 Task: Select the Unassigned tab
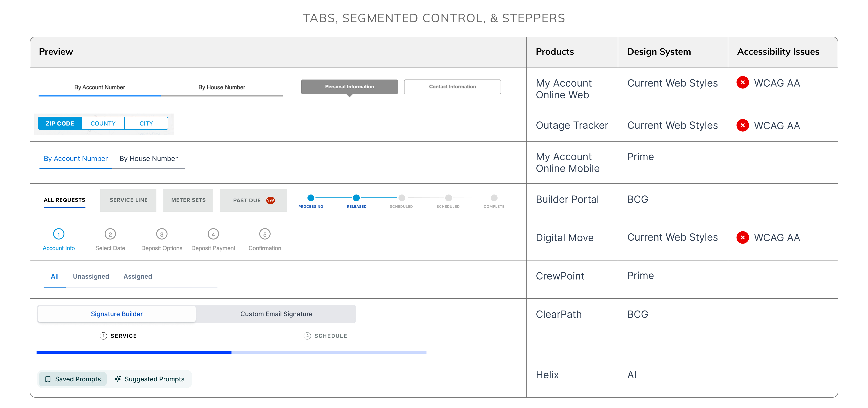(91, 277)
